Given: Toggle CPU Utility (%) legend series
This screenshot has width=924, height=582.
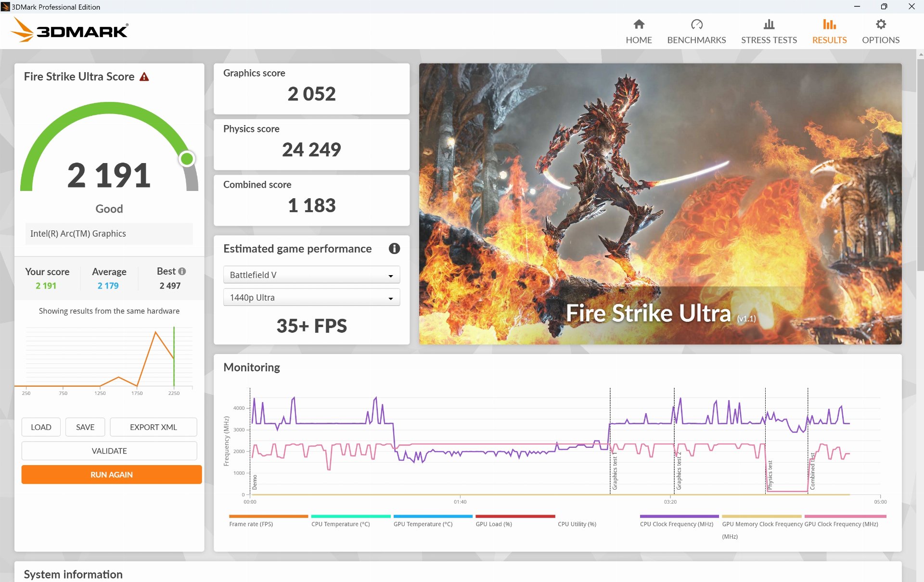Looking at the screenshot, I should [x=577, y=524].
